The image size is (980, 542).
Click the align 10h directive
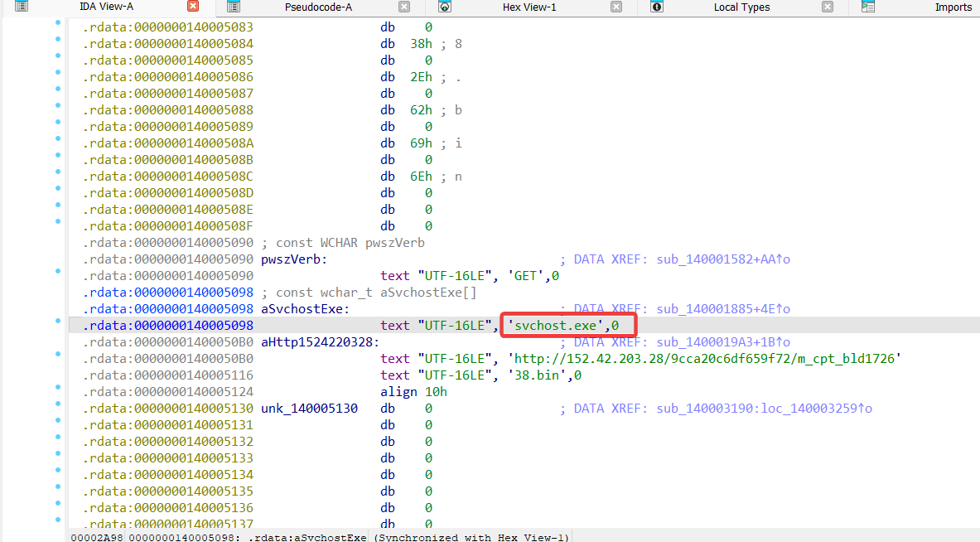pyautogui.click(x=413, y=391)
